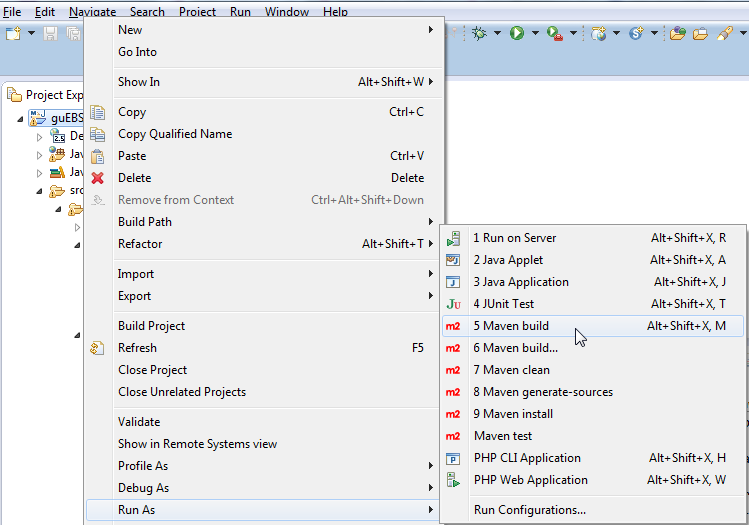The height and width of the screenshot is (525, 749).
Task: Click the Run on Server icon
Action: tap(453, 238)
